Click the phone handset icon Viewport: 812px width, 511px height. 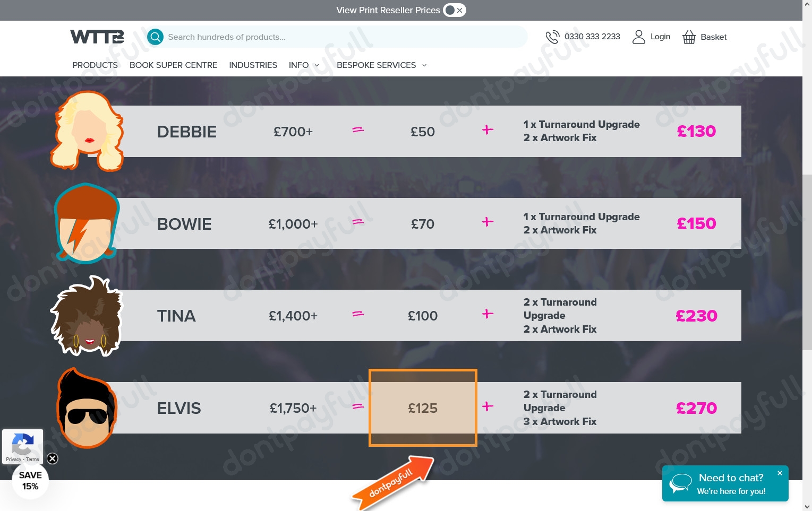552,37
